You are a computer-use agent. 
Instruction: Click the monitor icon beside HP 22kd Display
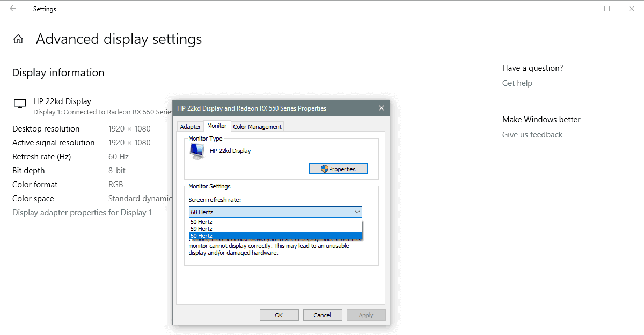(20, 104)
